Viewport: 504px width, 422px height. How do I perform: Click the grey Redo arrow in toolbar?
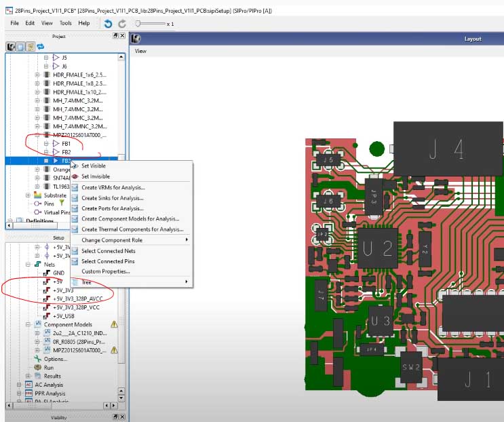[x=122, y=23]
